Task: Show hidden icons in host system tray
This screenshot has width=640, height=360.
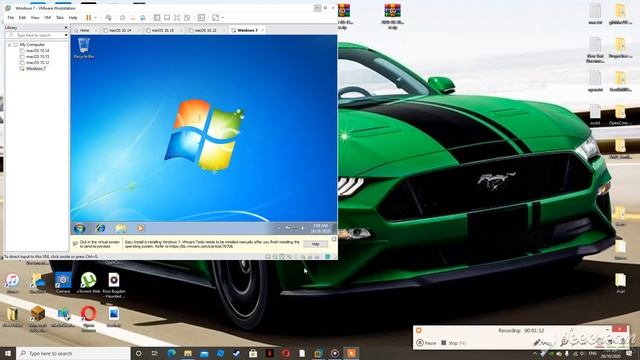Action: (x=535, y=353)
